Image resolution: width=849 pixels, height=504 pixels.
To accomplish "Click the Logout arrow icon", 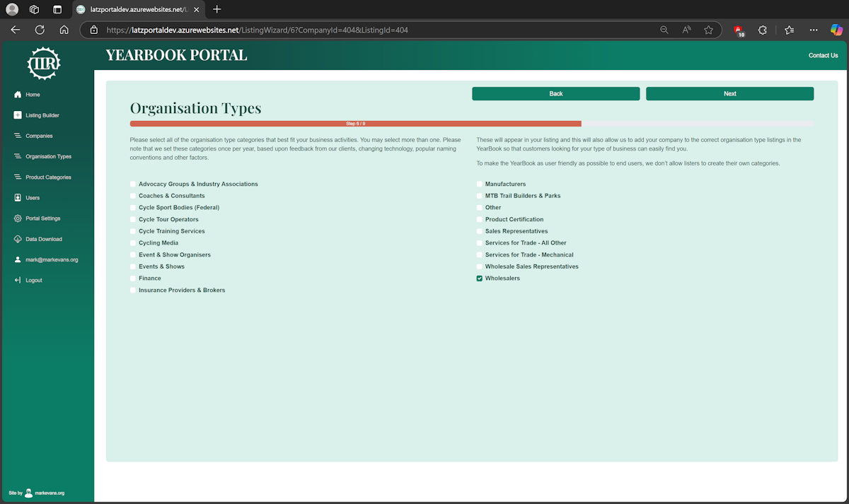I will (18, 281).
